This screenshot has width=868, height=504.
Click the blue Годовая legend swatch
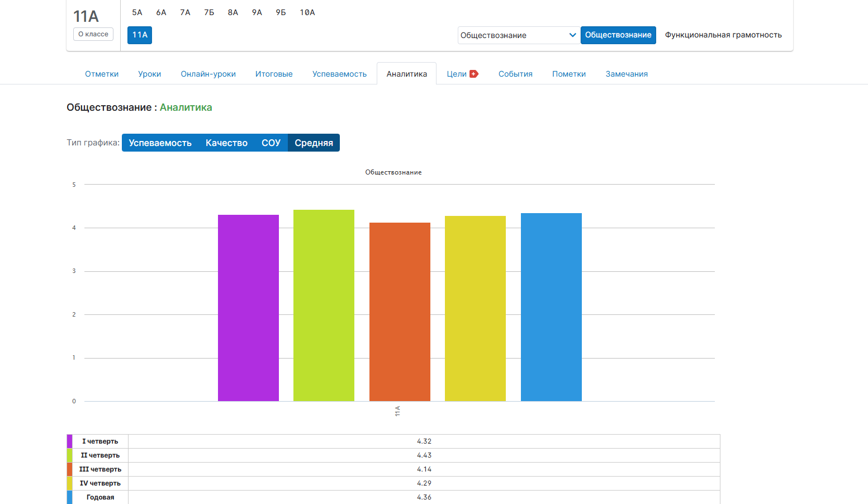click(x=70, y=497)
